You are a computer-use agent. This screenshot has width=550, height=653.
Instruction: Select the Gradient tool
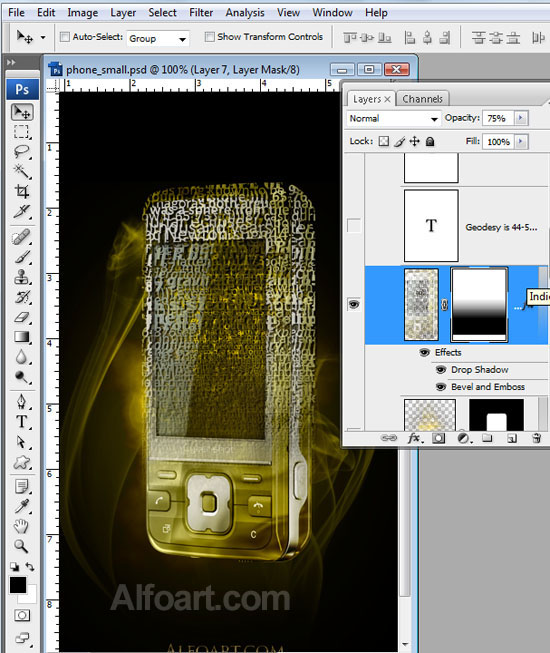(21, 337)
